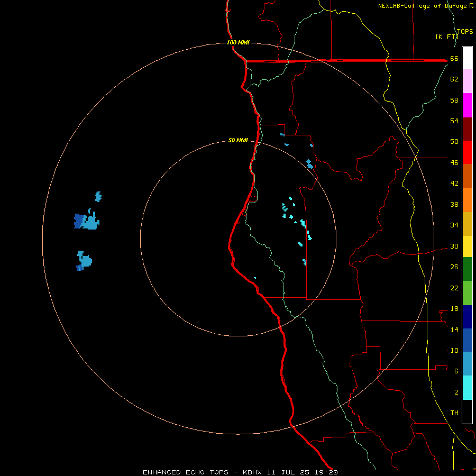Click the sky blue 6 kft swatch
Image resolution: width=476 pixels, height=476 pixels.
tap(467, 364)
